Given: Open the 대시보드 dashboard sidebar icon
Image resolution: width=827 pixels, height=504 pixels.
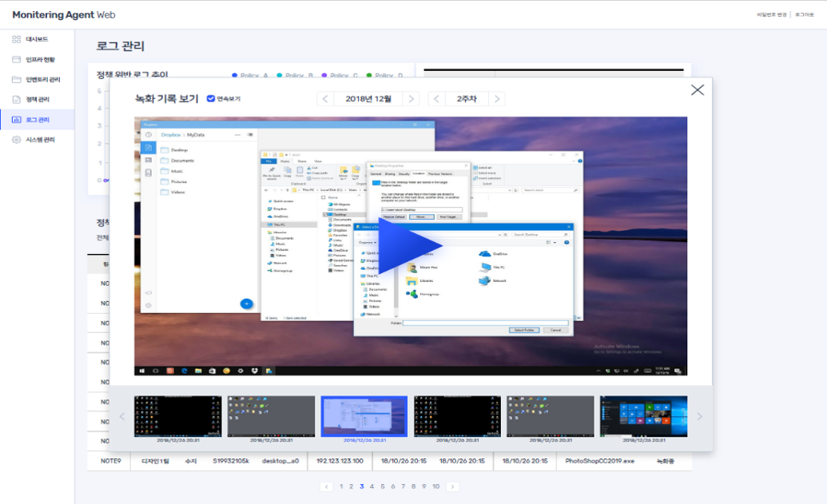Looking at the screenshot, I should [x=17, y=39].
